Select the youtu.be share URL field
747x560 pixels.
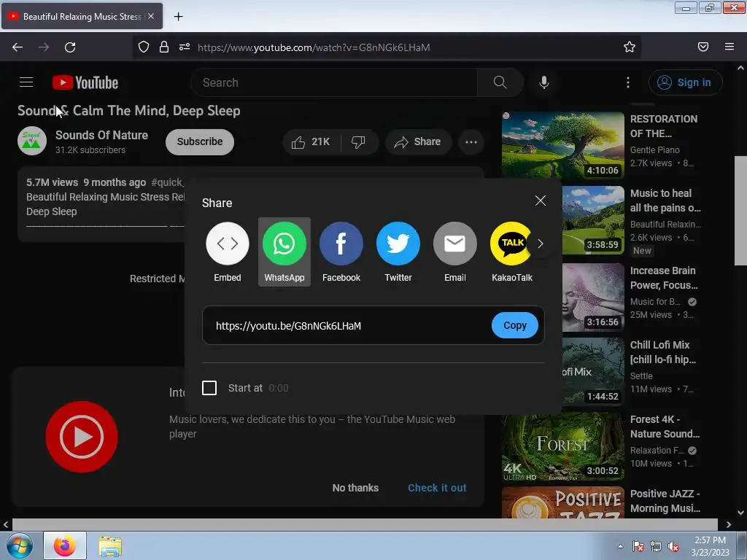pos(347,326)
